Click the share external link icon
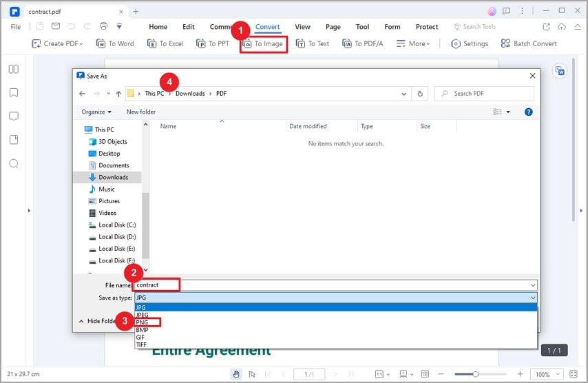588x383 pixels. [x=546, y=27]
